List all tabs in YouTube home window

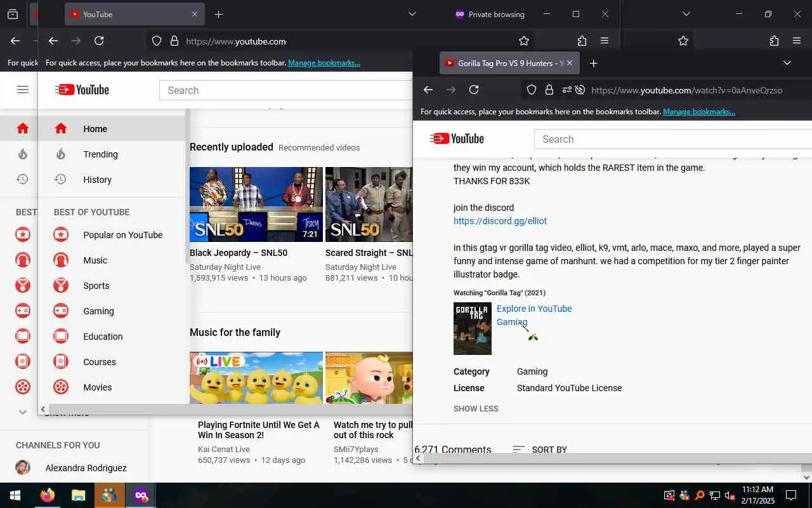[412, 14]
